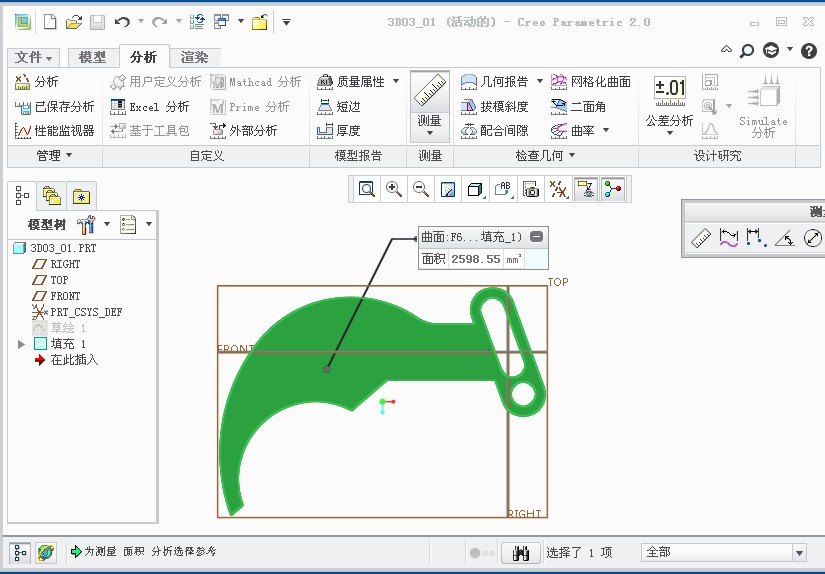The width and height of the screenshot is (825, 574).
Task: Collapse the measurement result panel minus button
Action: pos(537,237)
